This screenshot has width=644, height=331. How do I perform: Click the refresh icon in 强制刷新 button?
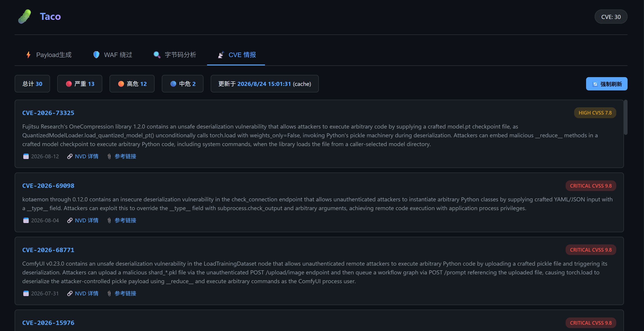595,84
